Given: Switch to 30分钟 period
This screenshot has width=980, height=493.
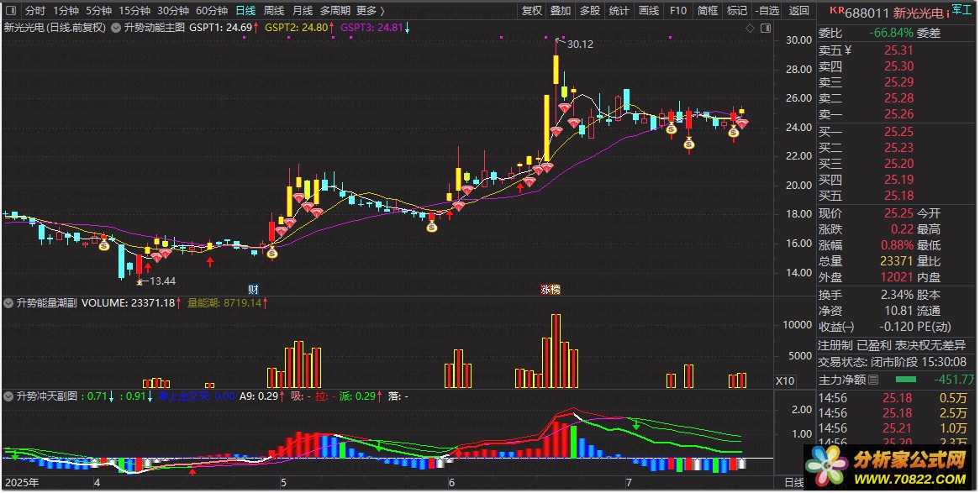Looking at the screenshot, I should coord(173,11).
